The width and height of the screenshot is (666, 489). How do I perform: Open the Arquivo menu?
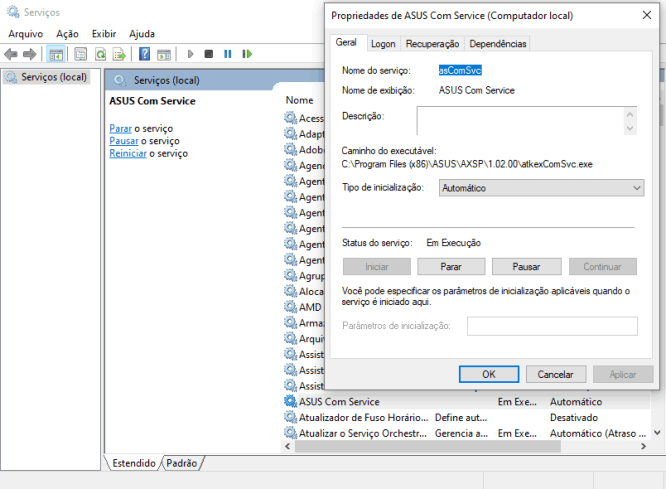[25, 34]
